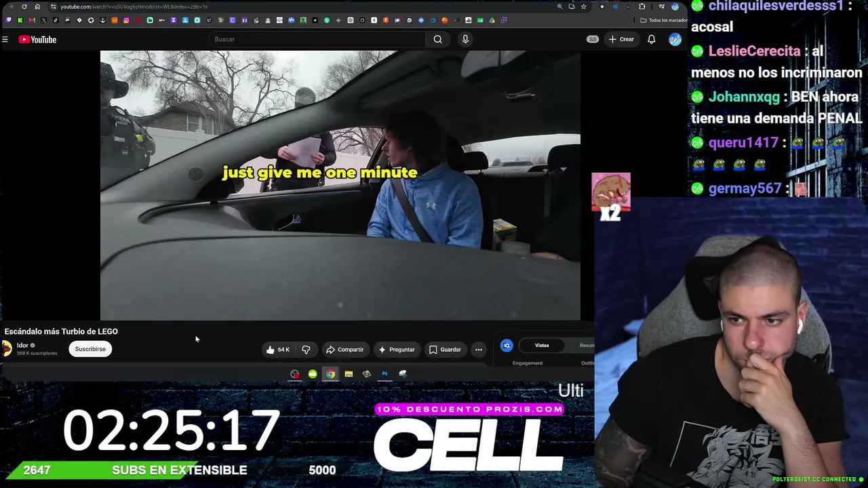Click the 'Buscar' search field
Viewport: 868px width, 488px height.
[x=317, y=39]
